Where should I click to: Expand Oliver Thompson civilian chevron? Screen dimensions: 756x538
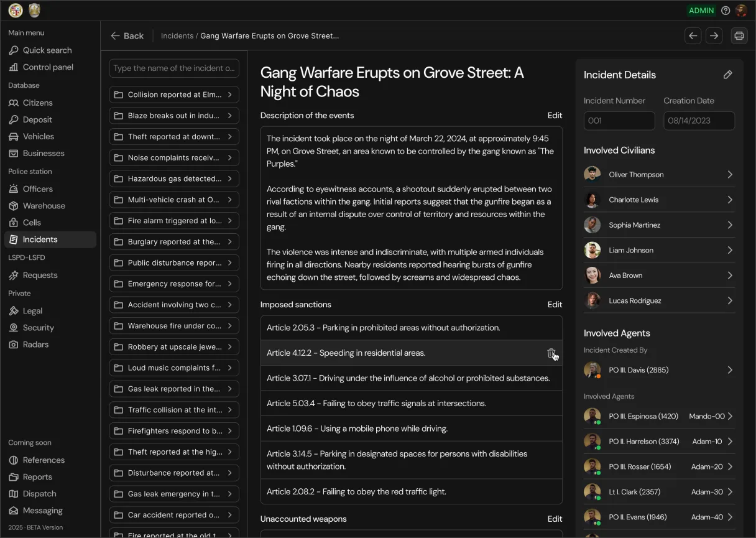click(730, 175)
